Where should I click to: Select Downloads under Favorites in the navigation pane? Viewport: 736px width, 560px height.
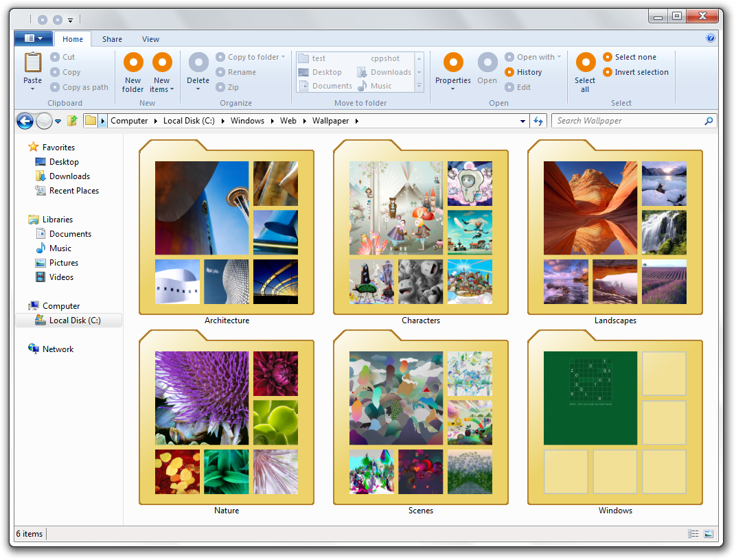pyautogui.click(x=69, y=176)
